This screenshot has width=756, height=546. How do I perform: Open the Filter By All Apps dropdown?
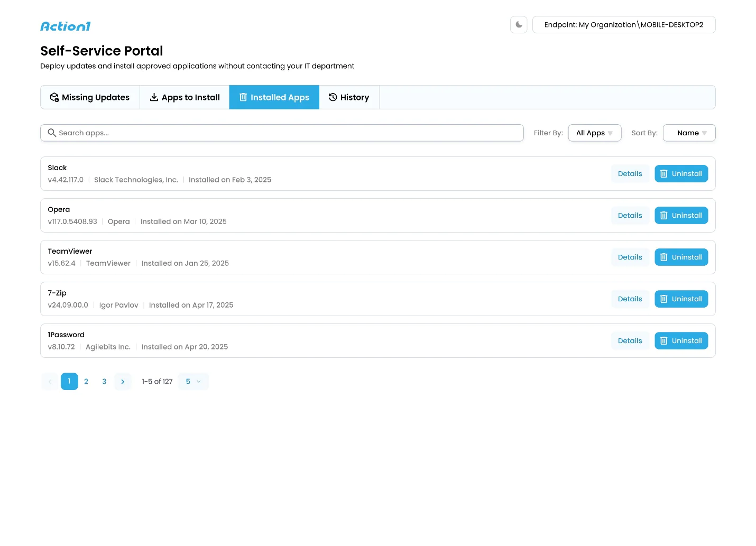tap(594, 133)
